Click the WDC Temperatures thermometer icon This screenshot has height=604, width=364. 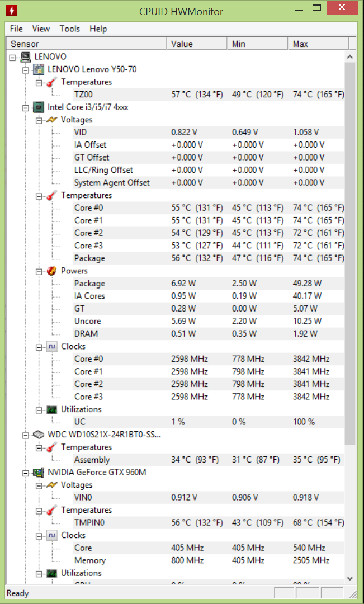coord(51,447)
